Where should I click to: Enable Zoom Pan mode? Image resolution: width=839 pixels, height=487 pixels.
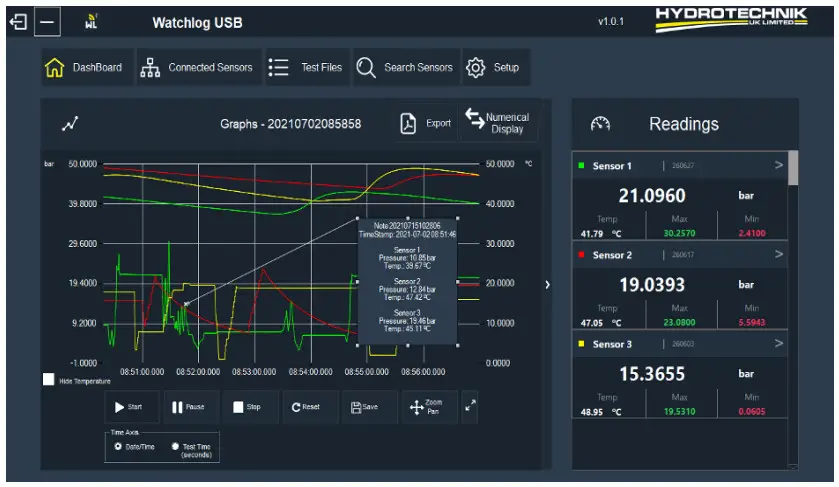click(429, 407)
